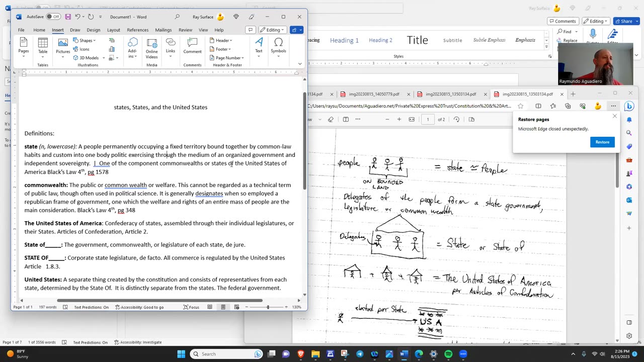Add a new Comment from the Insert ribbon

pyautogui.click(x=192, y=46)
